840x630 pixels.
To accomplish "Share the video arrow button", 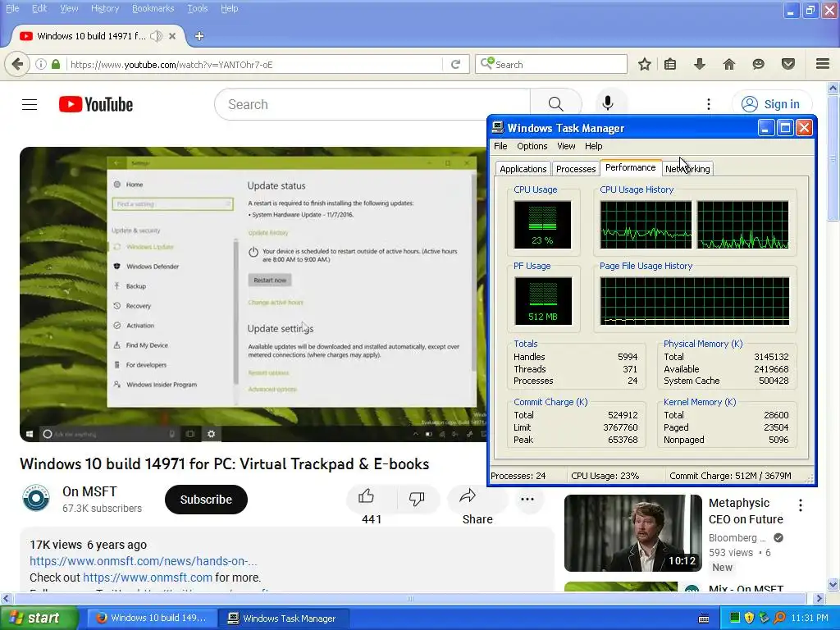I will click(468, 497).
